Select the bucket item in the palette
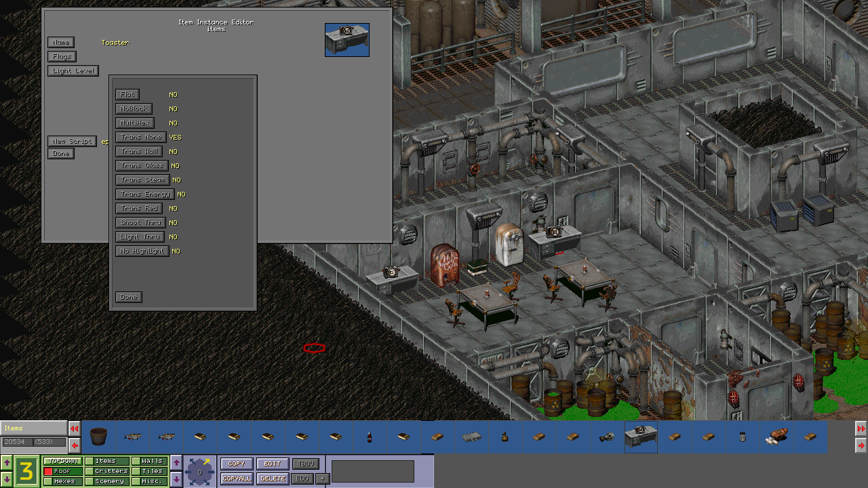 (98, 437)
